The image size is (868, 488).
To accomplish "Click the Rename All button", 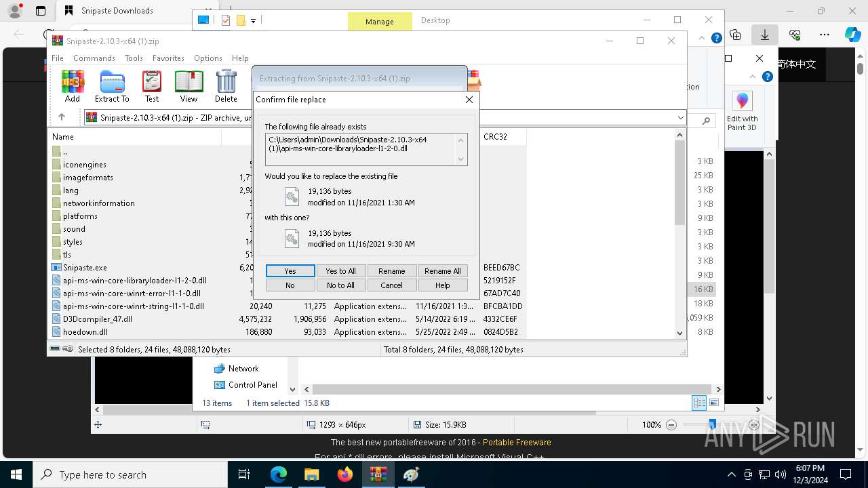I will [x=442, y=271].
